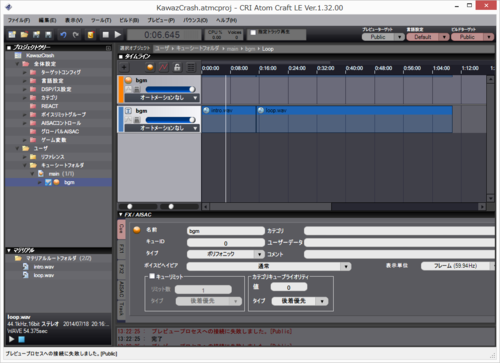Screen dimensions: 500x363
Task: Click the main cue sheet icon
Action: [41, 174]
